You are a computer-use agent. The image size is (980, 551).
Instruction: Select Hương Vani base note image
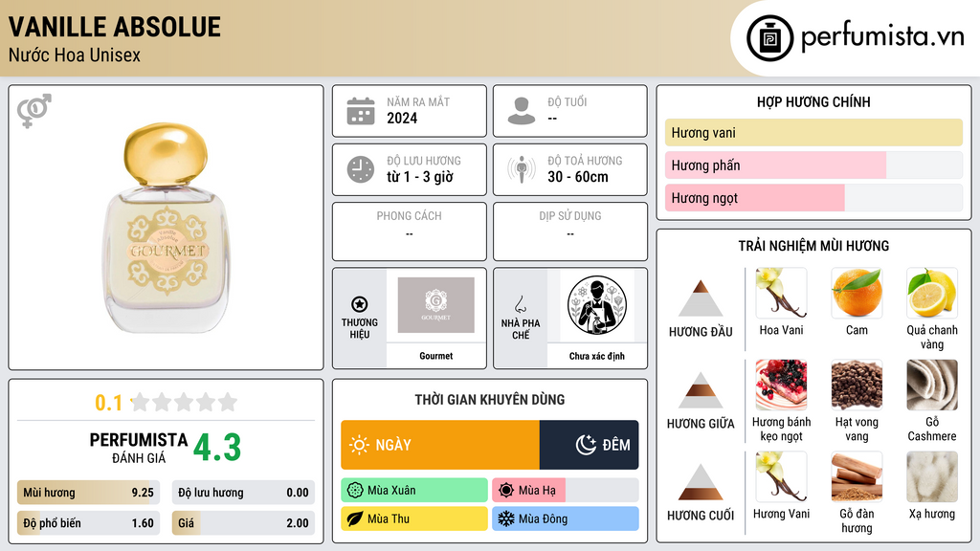(x=781, y=476)
